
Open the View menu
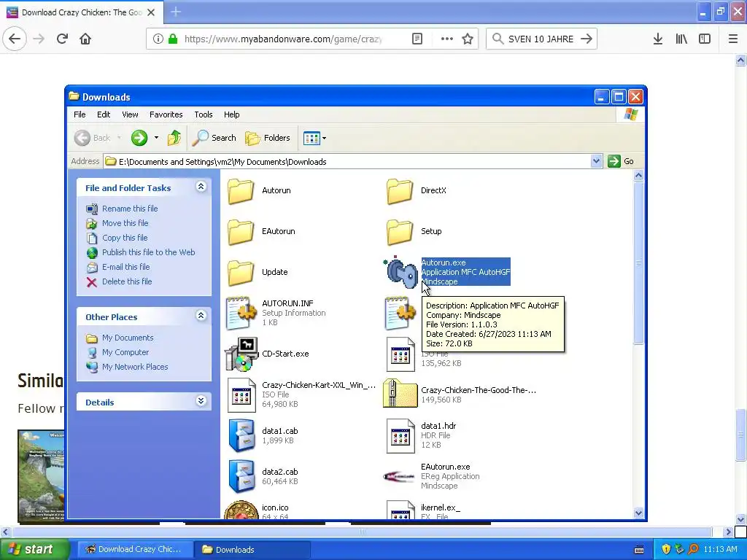pyautogui.click(x=130, y=114)
